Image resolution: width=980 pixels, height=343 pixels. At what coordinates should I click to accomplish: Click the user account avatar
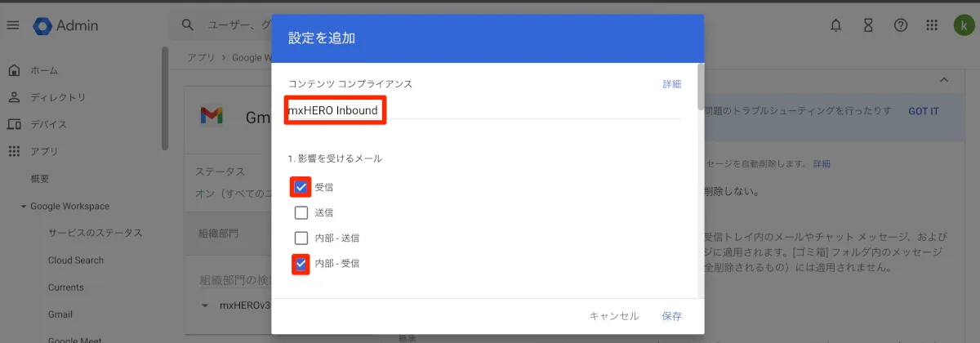[963, 25]
